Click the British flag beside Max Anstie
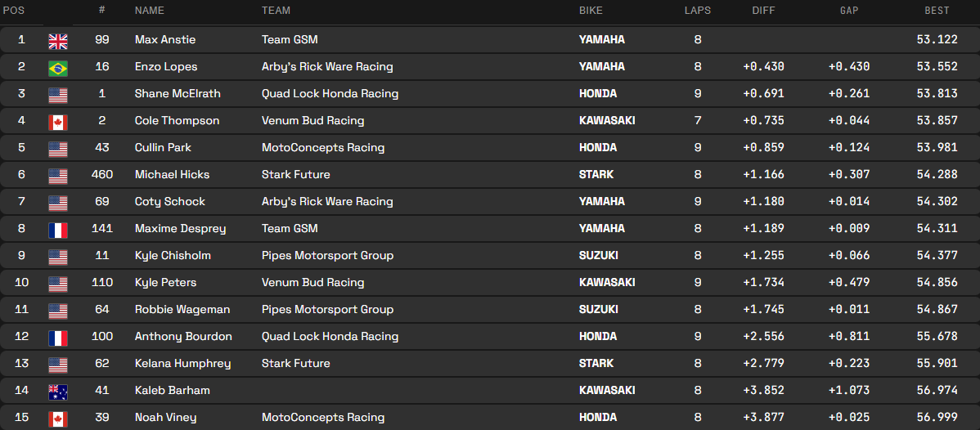Image resolution: width=980 pixels, height=430 pixels. coord(58,41)
